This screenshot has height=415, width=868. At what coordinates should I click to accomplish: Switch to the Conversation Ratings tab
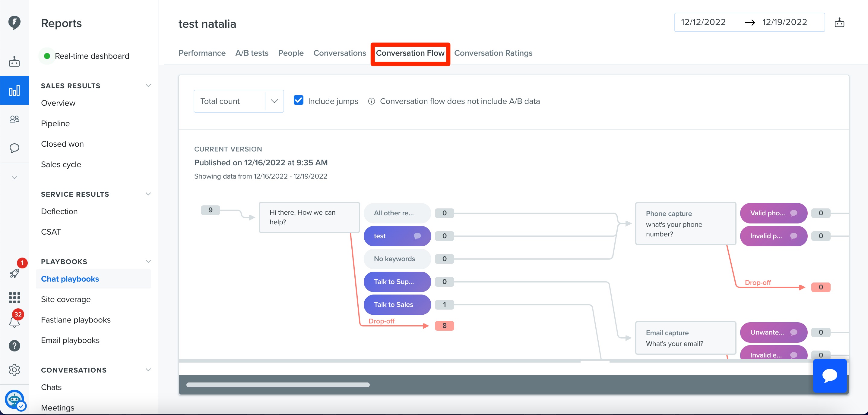(493, 53)
